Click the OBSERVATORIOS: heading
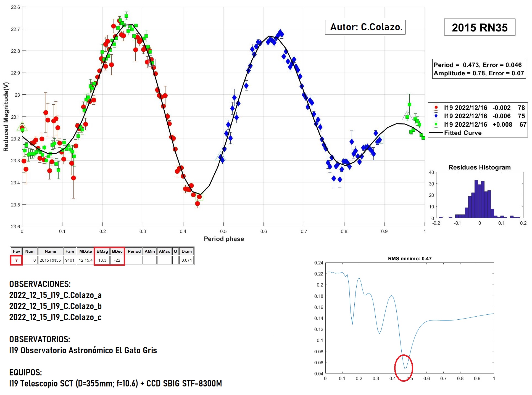Screen dimensions: 532x395 click(x=40, y=339)
